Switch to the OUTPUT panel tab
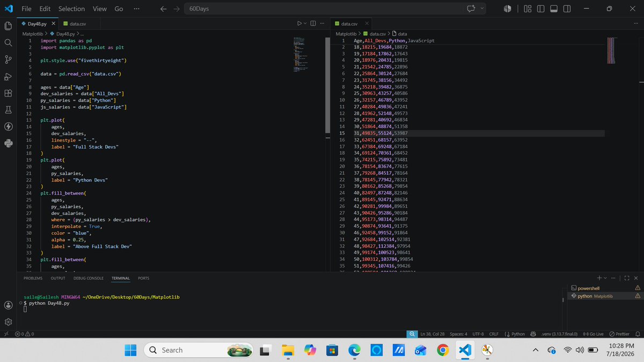Image resolution: width=644 pixels, height=362 pixels. click(x=58, y=278)
